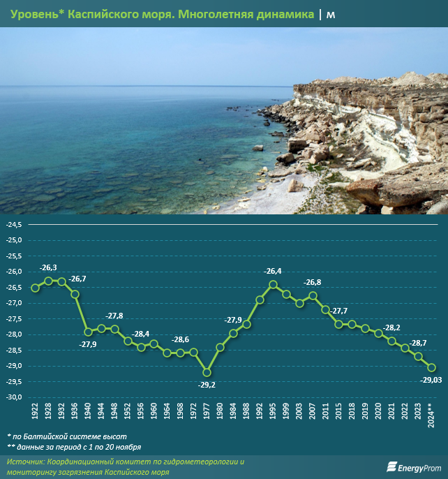Click the x-axis year '1977'
The width and height of the screenshot is (448, 479).
click(207, 411)
